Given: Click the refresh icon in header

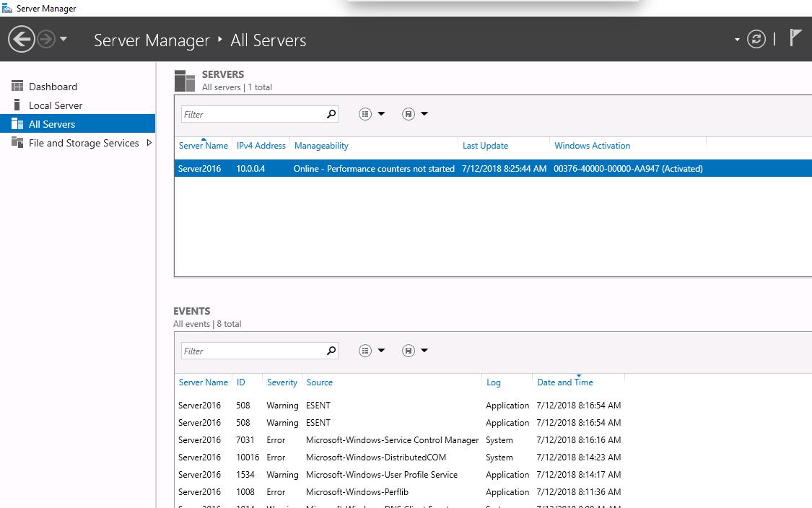Looking at the screenshot, I should pyautogui.click(x=756, y=39).
